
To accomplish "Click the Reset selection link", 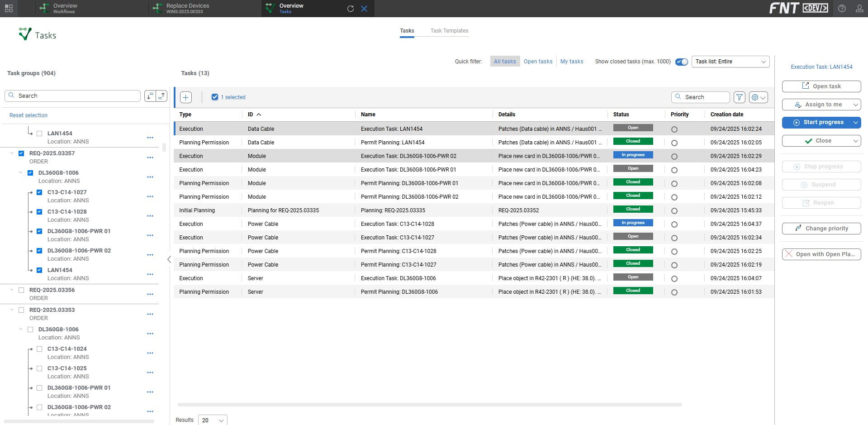I will [x=28, y=115].
